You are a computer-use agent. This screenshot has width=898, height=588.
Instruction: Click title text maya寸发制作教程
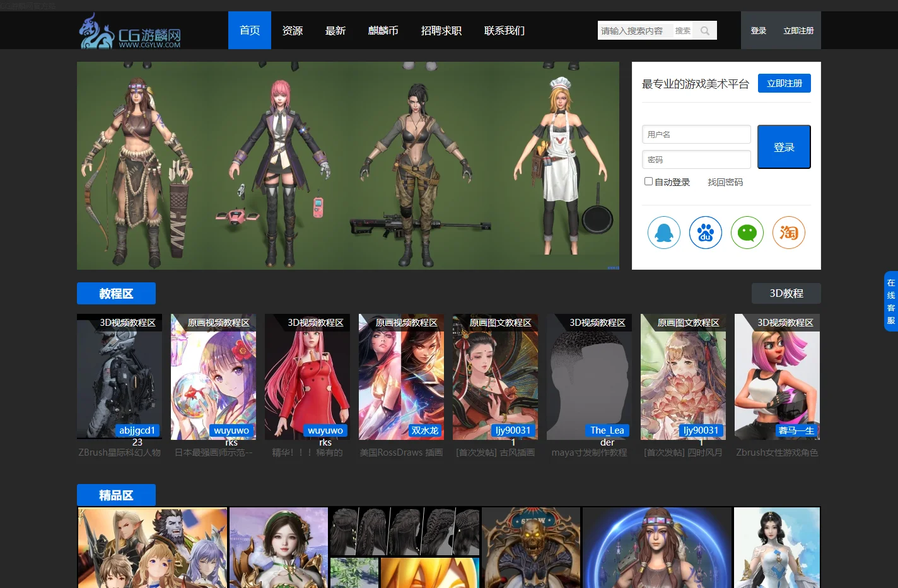589,453
